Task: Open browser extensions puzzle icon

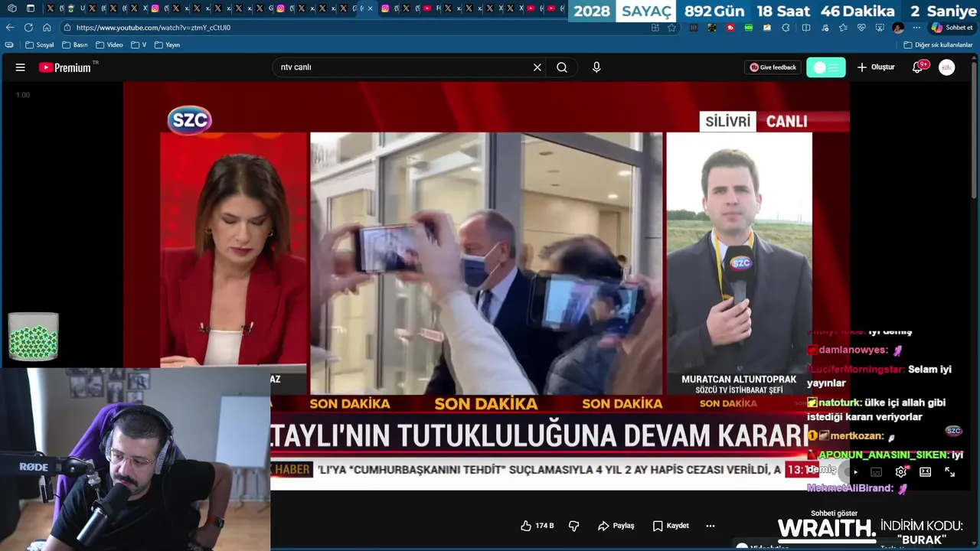Action: click(786, 28)
